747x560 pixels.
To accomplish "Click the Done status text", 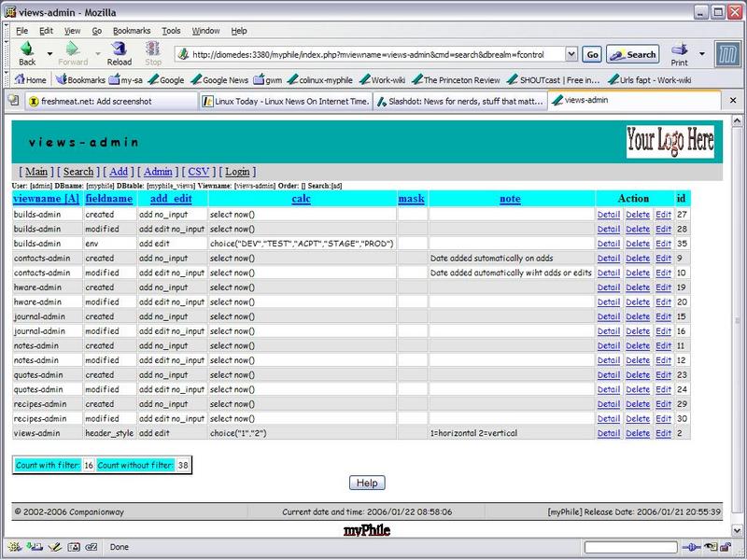I will pos(120,547).
